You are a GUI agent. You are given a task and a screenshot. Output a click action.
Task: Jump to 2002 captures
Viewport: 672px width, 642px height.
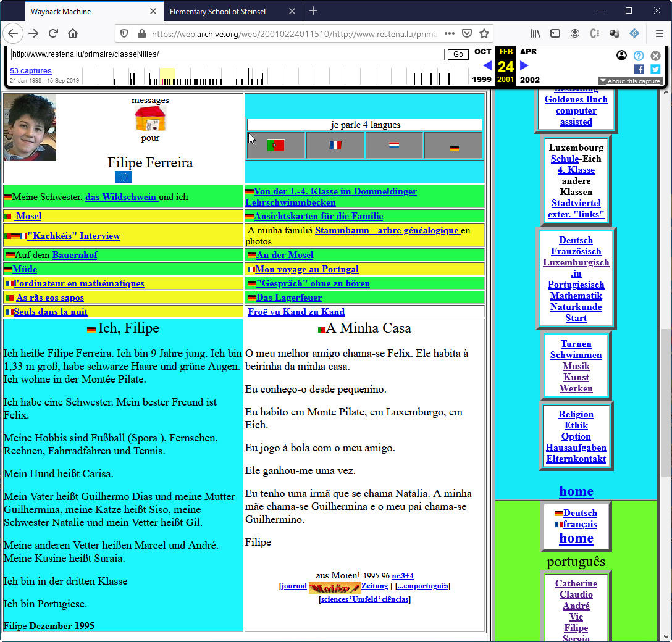click(530, 80)
